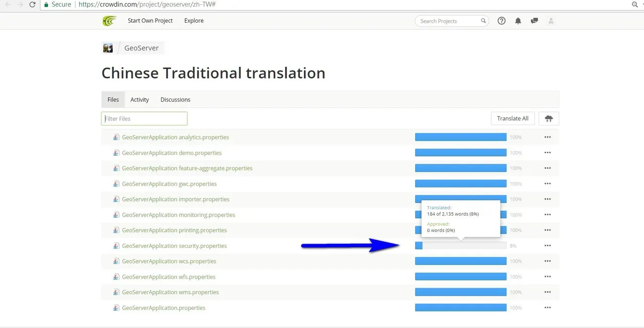
Task: Open Start Own Project menu item
Action: pos(150,21)
